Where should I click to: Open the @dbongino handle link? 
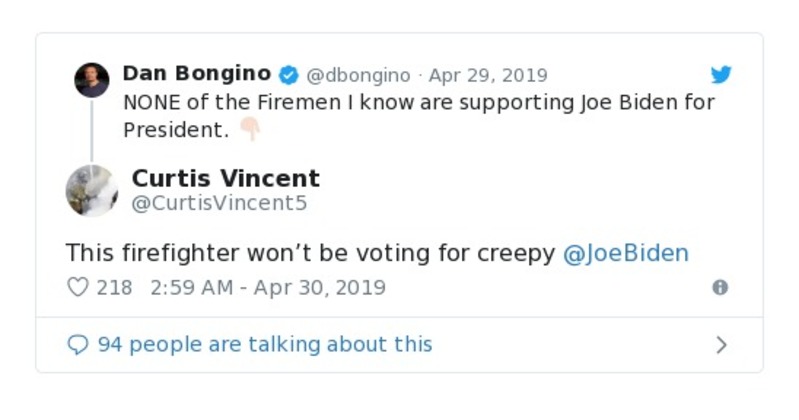pos(359,75)
